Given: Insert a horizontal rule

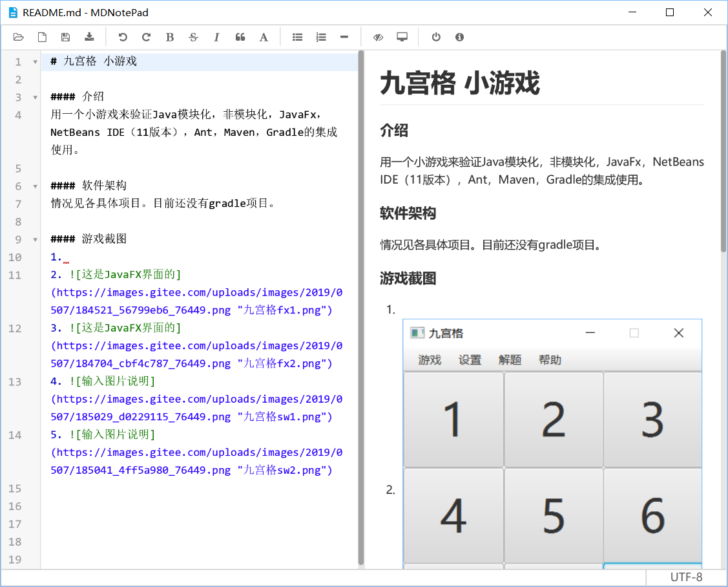Looking at the screenshot, I should (x=344, y=37).
